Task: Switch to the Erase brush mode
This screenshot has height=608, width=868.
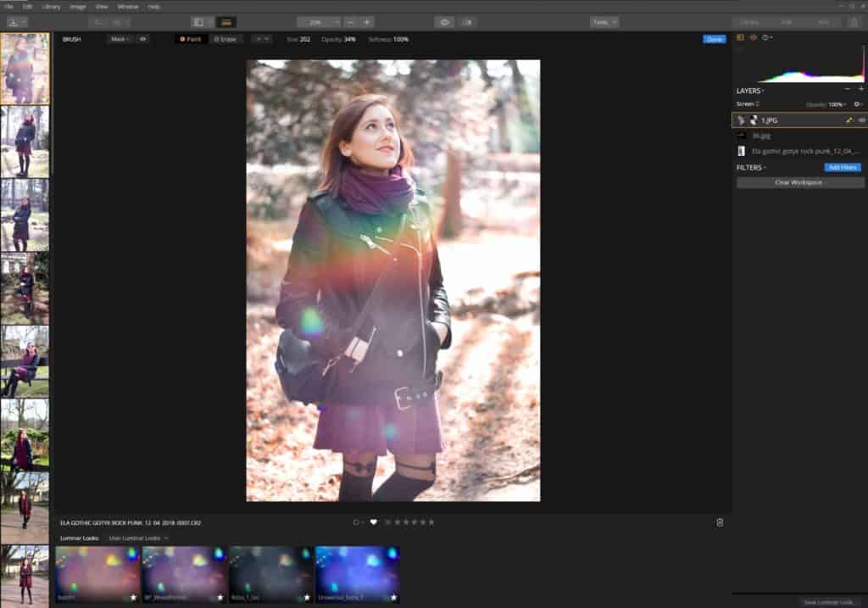Action: click(227, 39)
